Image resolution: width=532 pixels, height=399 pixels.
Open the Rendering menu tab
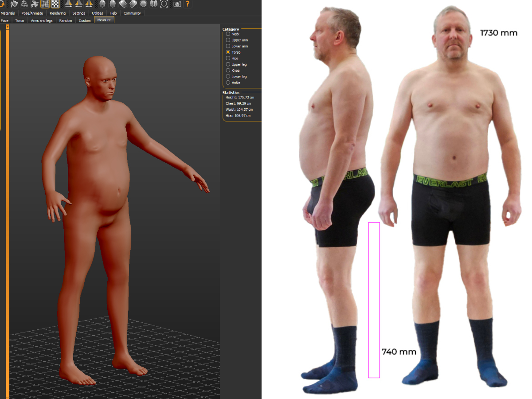coord(58,13)
